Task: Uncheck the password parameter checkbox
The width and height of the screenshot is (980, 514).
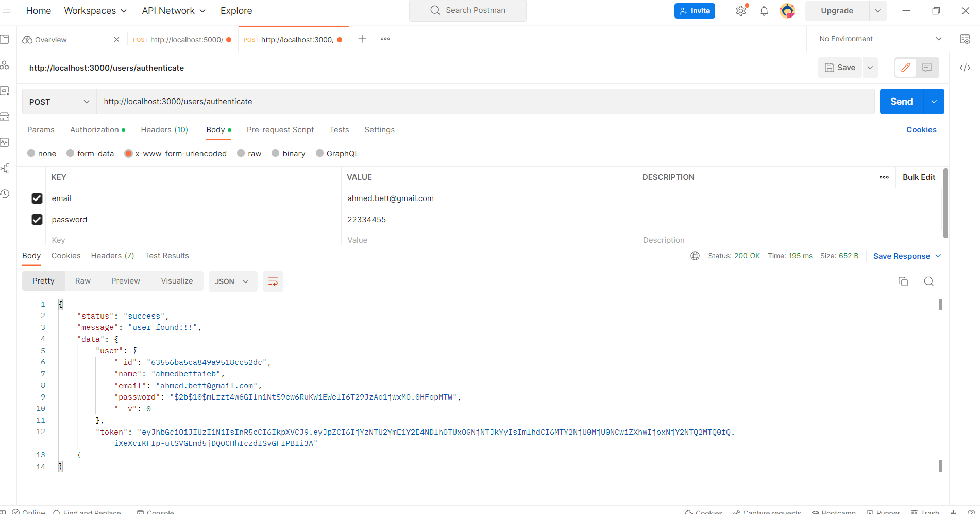Action: coord(37,220)
